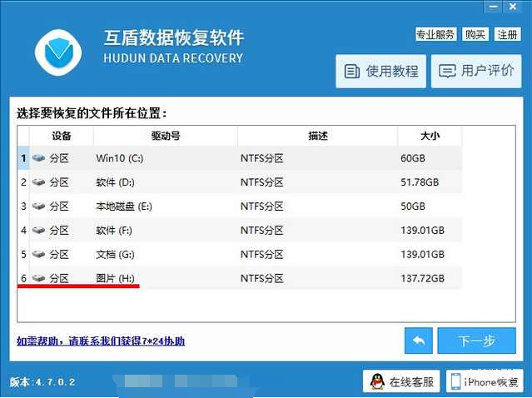Click drive icon in 文档 (G:) row

(x=38, y=254)
